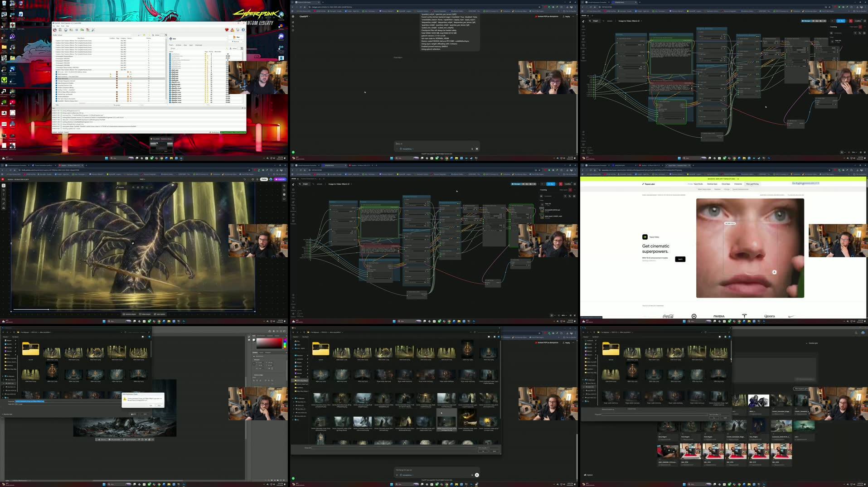Open the yellow folder in bottom-left file dialog
This screenshot has width=868, height=487.
click(x=30, y=349)
